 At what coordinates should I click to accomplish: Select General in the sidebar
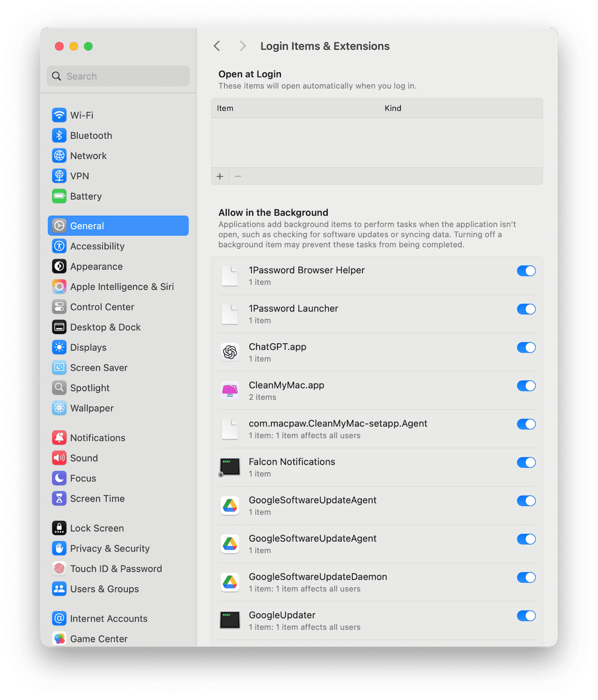tap(118, 226)
